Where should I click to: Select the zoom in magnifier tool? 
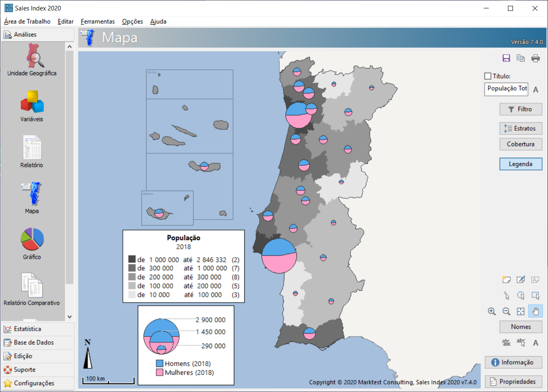click(x=492, y=311)
